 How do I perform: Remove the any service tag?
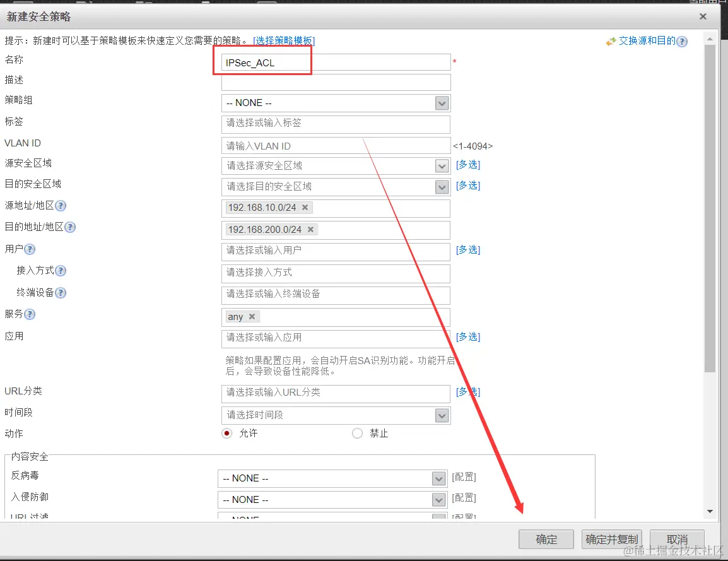coord(252,317)
